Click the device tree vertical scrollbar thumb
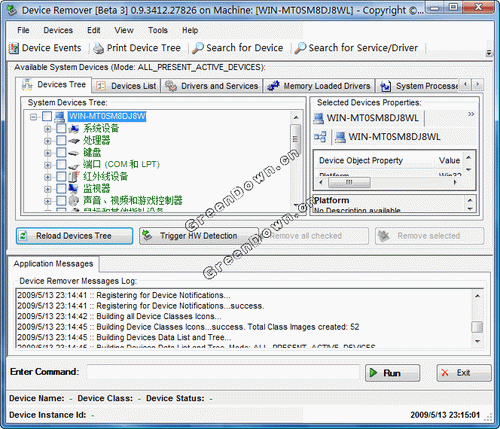Screen dimensions: 500x429 [295, 138]
